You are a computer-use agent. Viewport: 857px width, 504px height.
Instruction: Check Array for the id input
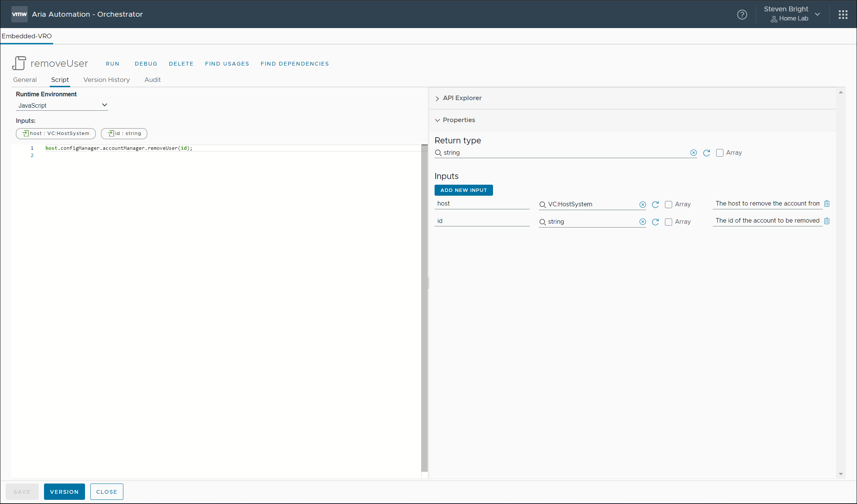click(x=668, y=222)
